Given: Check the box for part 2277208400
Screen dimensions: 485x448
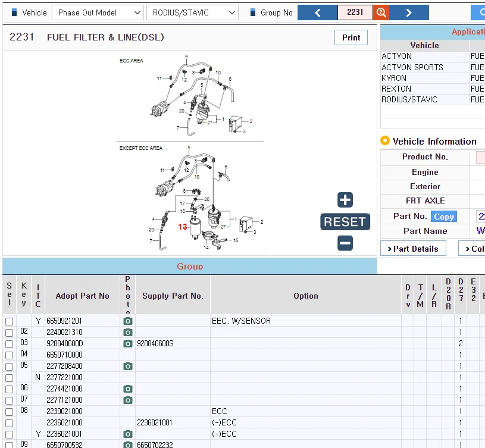Looking at the screenshot, I should pos(10,366).
